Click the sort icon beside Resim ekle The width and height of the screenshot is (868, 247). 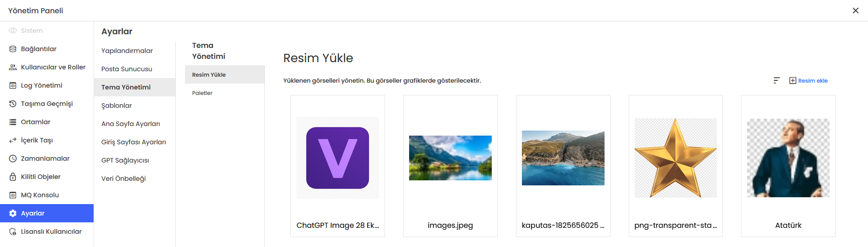[x=776, y=80]
